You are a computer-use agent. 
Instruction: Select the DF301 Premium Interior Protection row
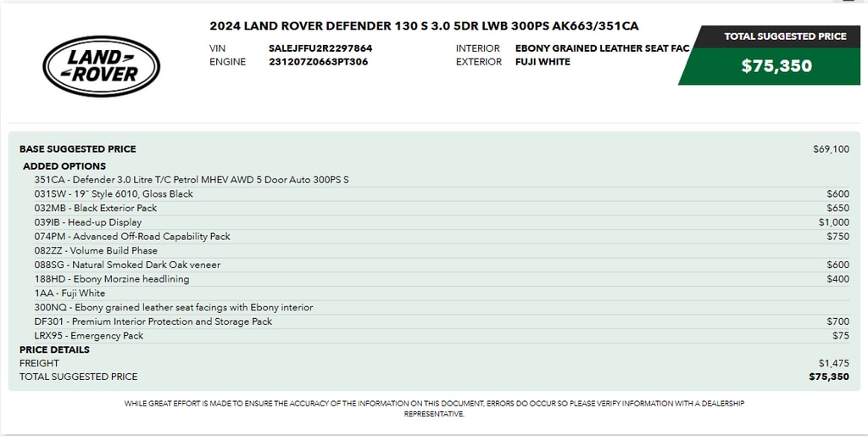(x=442, y=321)
